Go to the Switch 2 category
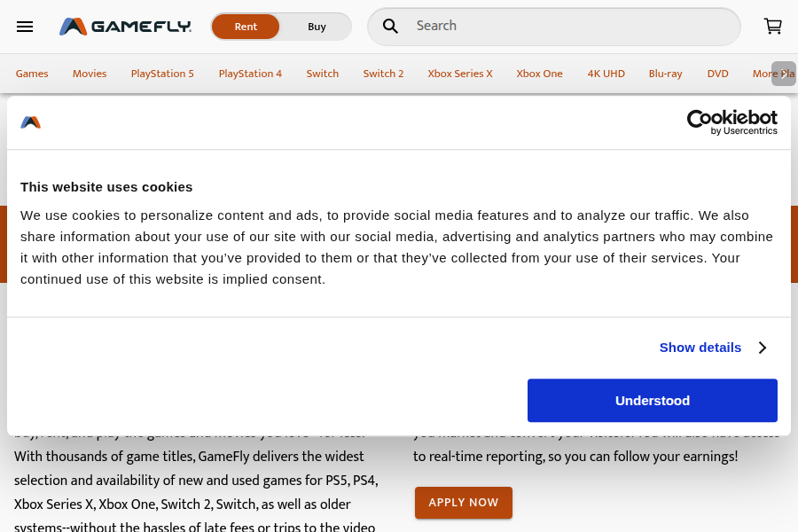This screenshot has width=798, height=532. pyautogui.click(x=383, y=74)
